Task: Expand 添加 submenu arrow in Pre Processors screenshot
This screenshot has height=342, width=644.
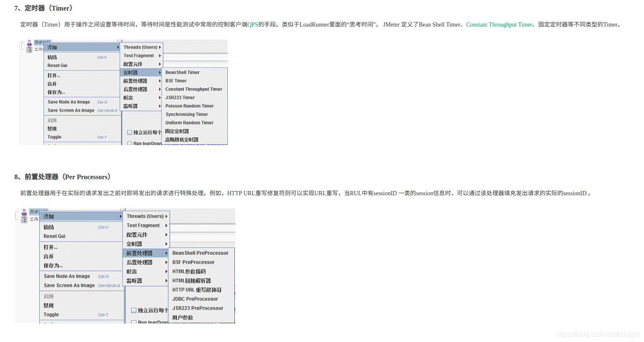Action: click(120, 216)
